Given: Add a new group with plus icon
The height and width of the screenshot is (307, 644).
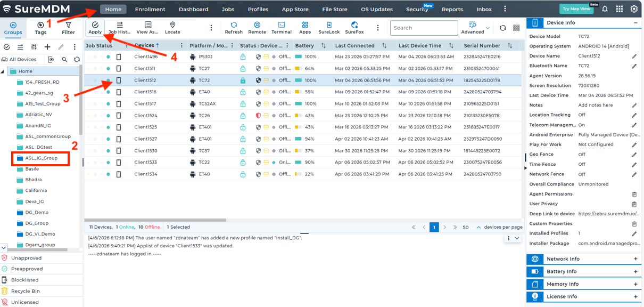Looking at the screenshot, I should click(x=47, y=47).
